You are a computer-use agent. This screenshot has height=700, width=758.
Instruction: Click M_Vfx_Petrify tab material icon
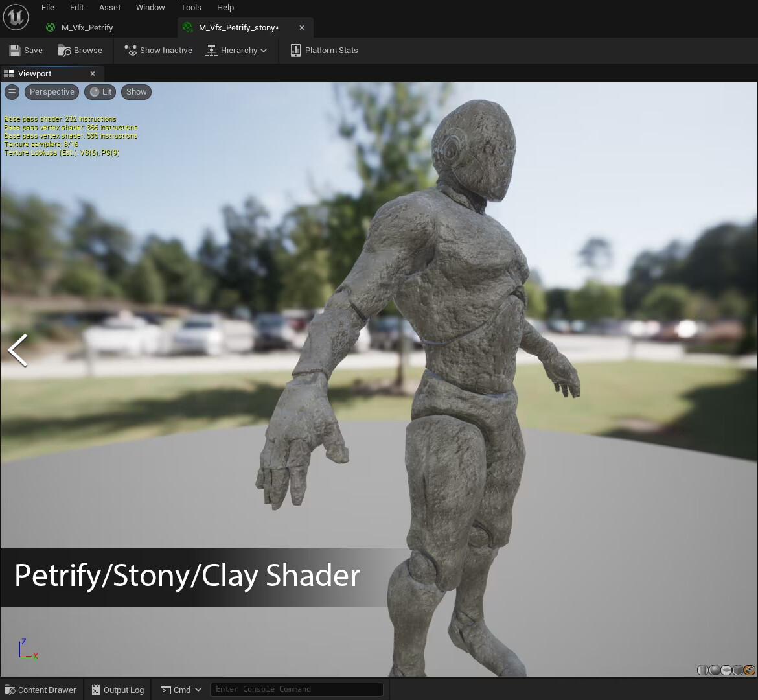(51, 28)
